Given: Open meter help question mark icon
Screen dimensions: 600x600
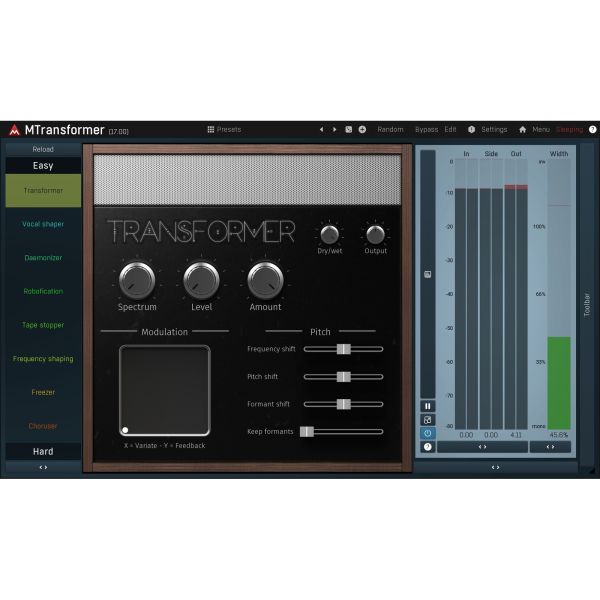Looking at the screenshot, I should pyautogui.click(x=428, y=447).
